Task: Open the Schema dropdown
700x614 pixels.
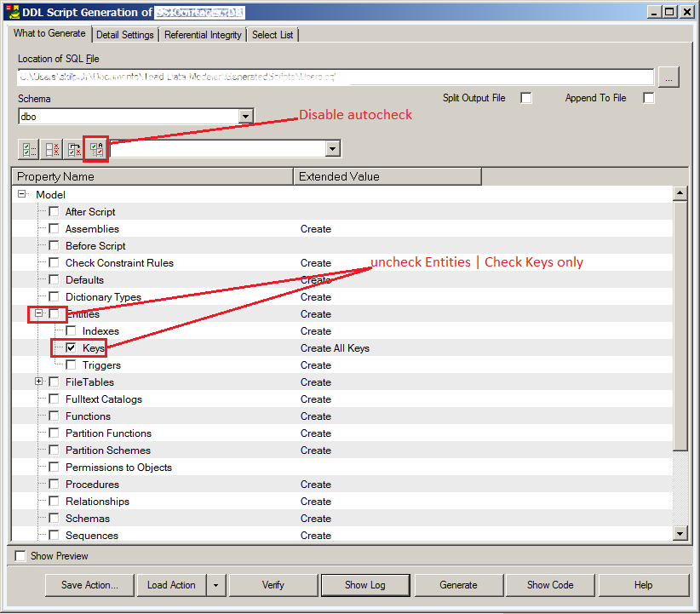Action: [245, 116]
